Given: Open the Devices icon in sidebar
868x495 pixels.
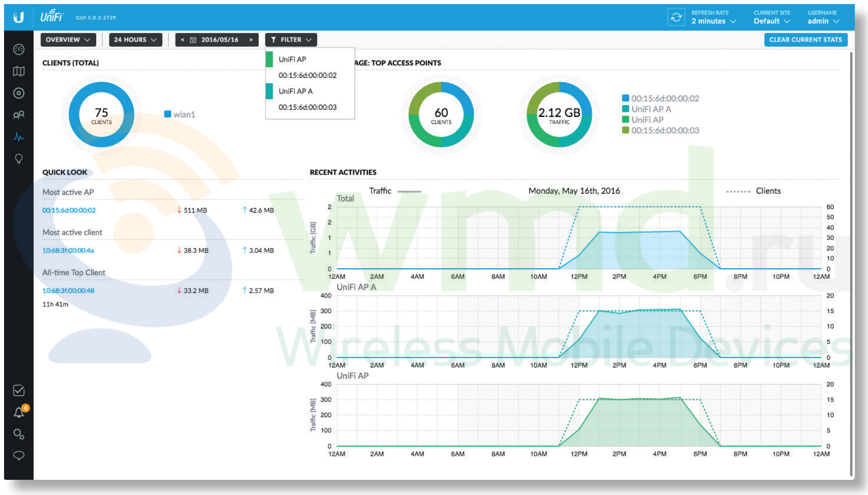Looking at the screenshot, I should (19, 93).
